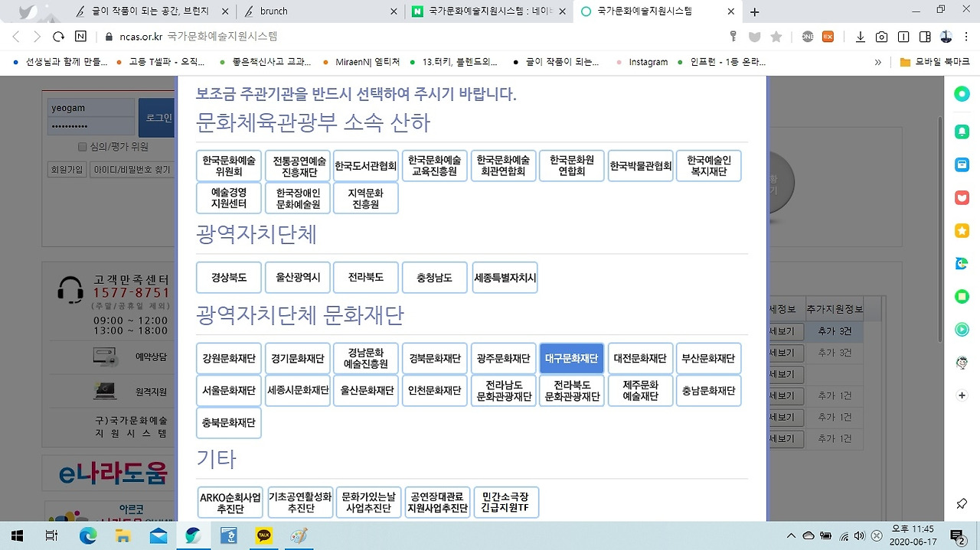Click green circle sidebar icon at top
This screenshot has width=980, height=550.
(962, 95)
